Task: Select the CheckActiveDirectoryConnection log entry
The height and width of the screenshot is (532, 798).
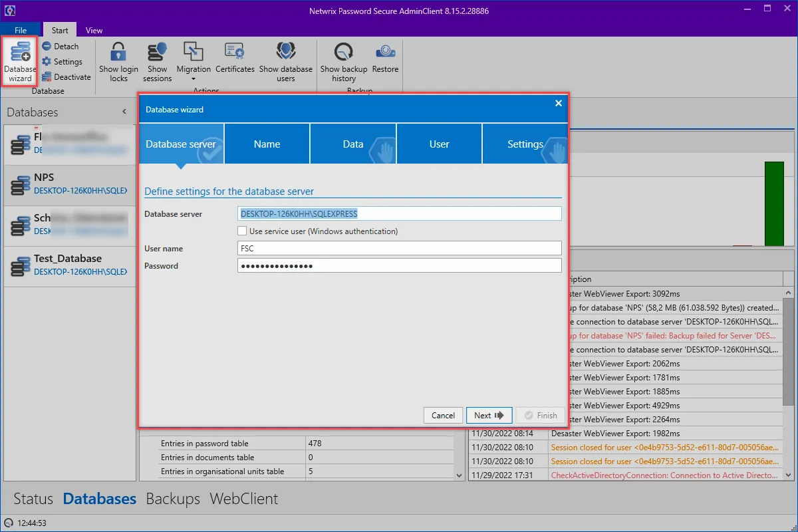Action: [626, 475]
